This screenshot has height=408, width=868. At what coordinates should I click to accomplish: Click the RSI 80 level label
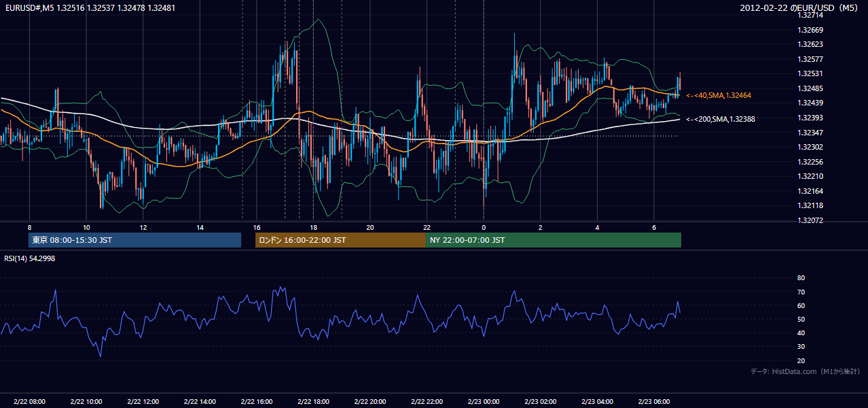coord(801,278)
